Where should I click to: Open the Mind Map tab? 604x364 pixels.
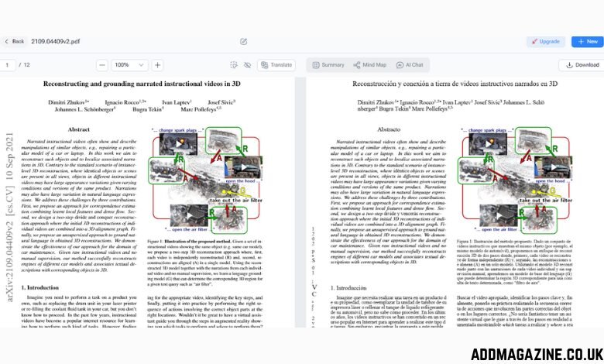[369, 65]
